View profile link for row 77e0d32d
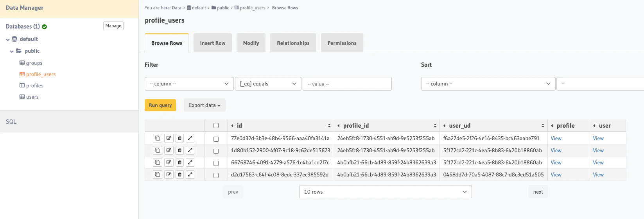Viewport: 644px width, 219px height. 556,138
